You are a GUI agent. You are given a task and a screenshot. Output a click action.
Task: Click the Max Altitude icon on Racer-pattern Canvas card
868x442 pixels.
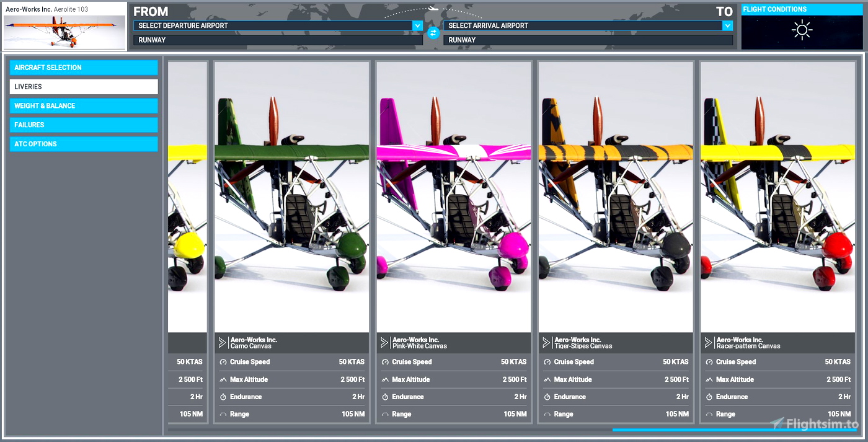tap(709, 379)
